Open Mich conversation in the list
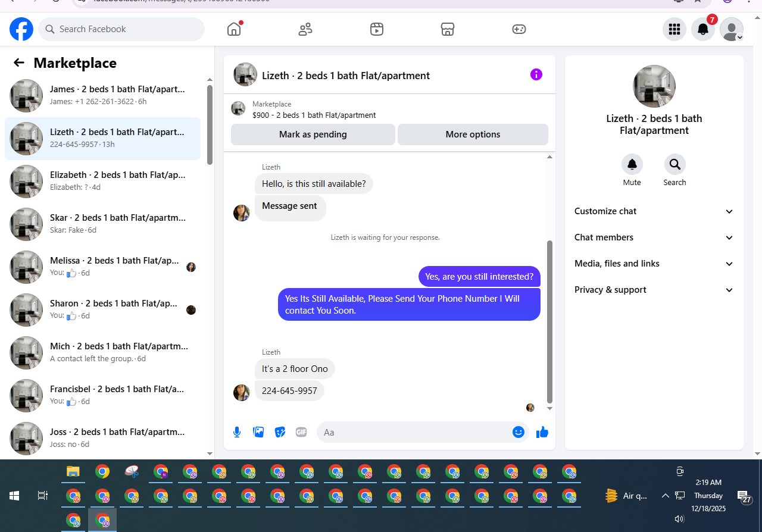Screen dimensions: 762x532 point(103,353)
